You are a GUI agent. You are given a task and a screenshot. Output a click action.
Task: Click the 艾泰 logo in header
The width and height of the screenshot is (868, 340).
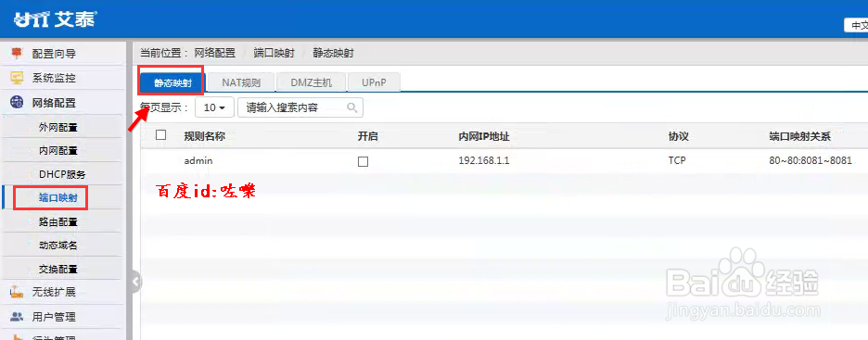pyautogui.click(x=56, y=19)
